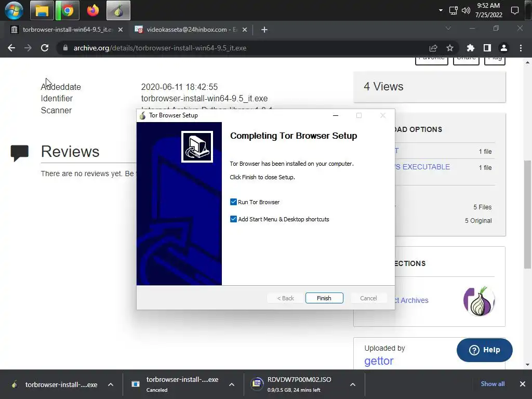Image resolution: width=532 pixels, height=399 pixels.
Task: Click Back in Tor Browser Setup
Action: click(x=285, y=298)
